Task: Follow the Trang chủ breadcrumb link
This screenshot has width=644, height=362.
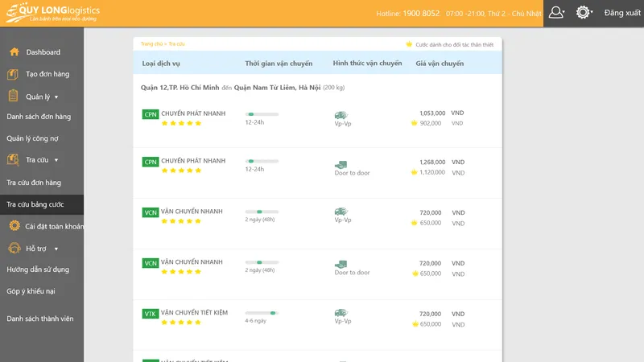Action: tap(151, 44)
